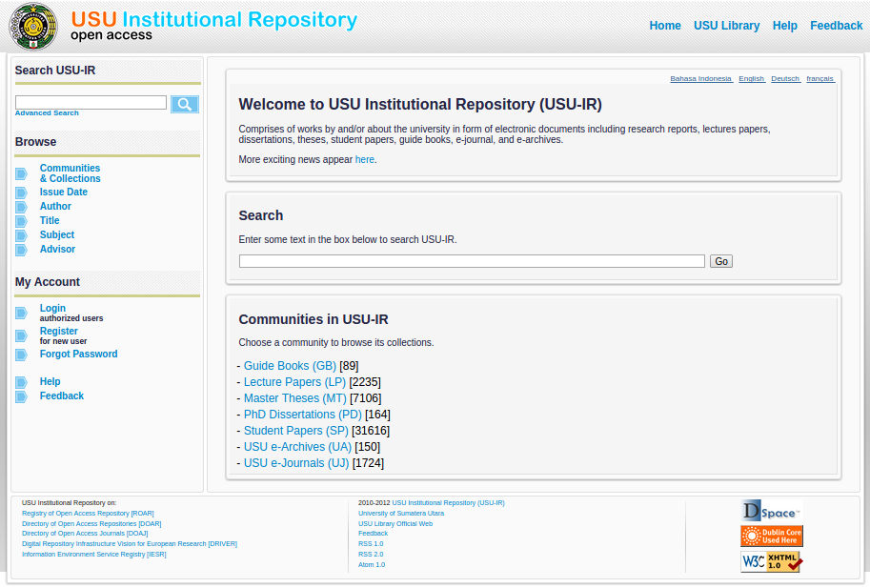Focus the sidebar Search USU-IR text box
The width and height of the screenshot is (870, 588).
coord(91,102)
